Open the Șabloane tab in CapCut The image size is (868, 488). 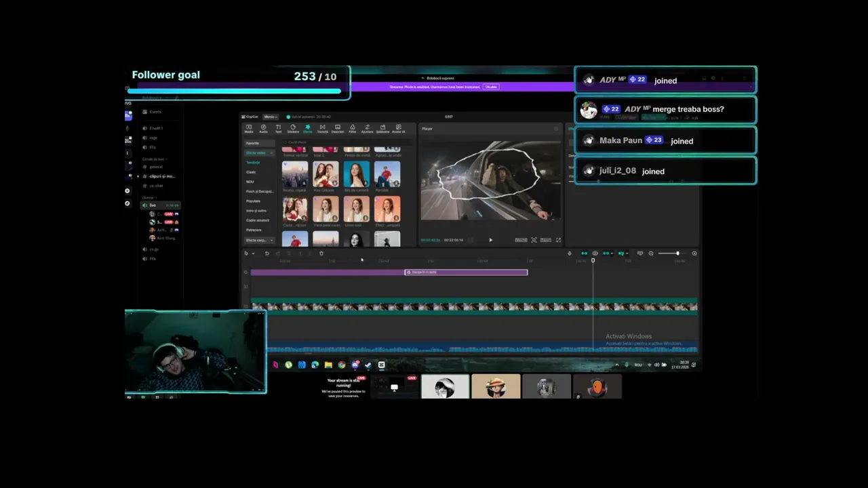pyautogui.click(x=382, y=128)
